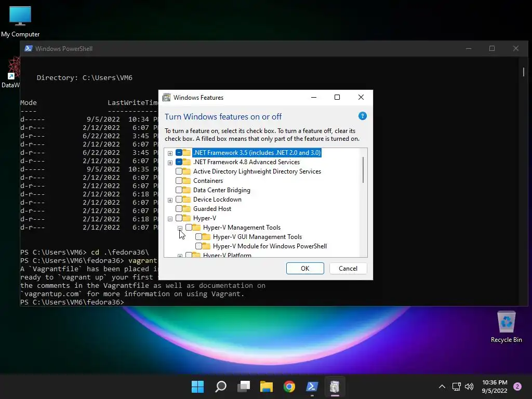This screenshot has width=532, height=399.
Task: Maximize the Windows Features dialog
Action: click(337, 97)
